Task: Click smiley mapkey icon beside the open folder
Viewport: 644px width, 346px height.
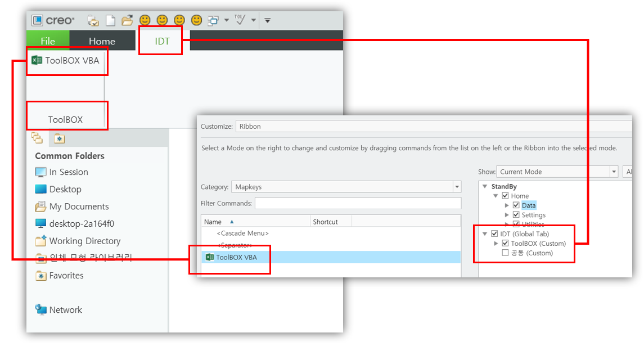Action: [145, 20]
